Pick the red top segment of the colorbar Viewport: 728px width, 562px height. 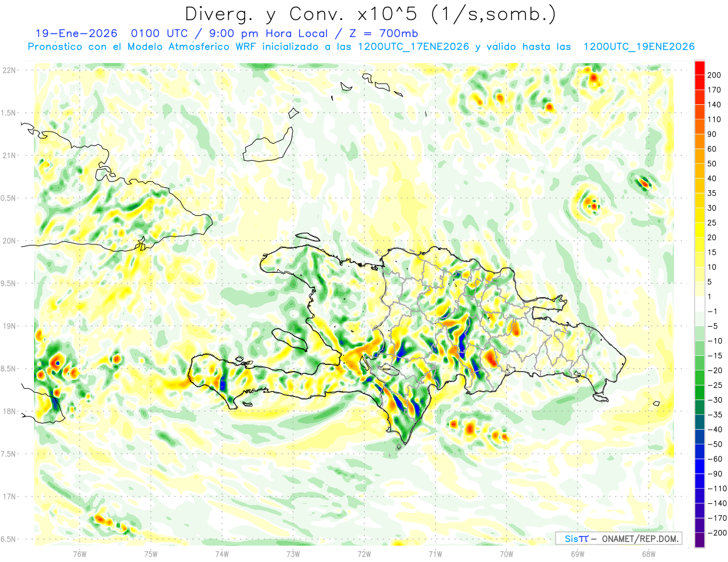(700, 68)
